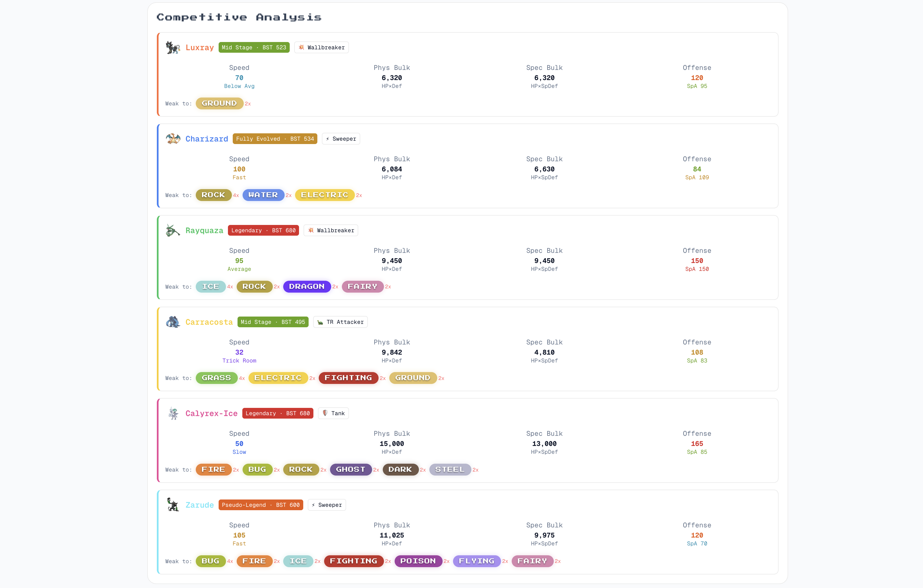
Task: Click the Zarude sprite icon
Action: (173, 505)
